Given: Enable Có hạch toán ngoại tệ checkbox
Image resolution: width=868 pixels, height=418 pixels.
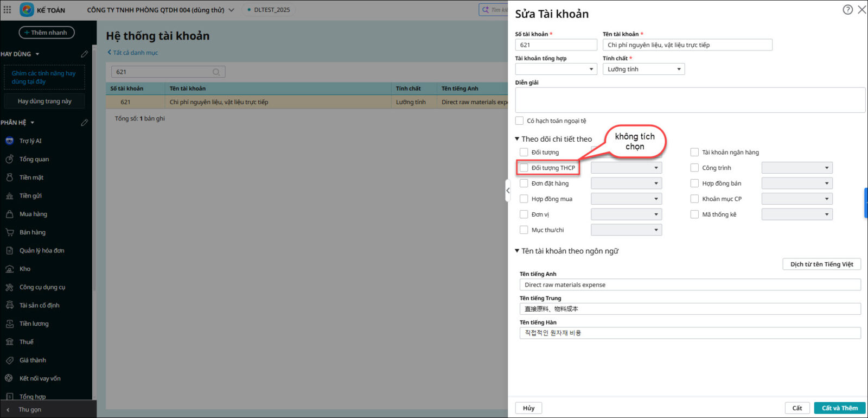Looking at the screenshot, I should [520, 121].
